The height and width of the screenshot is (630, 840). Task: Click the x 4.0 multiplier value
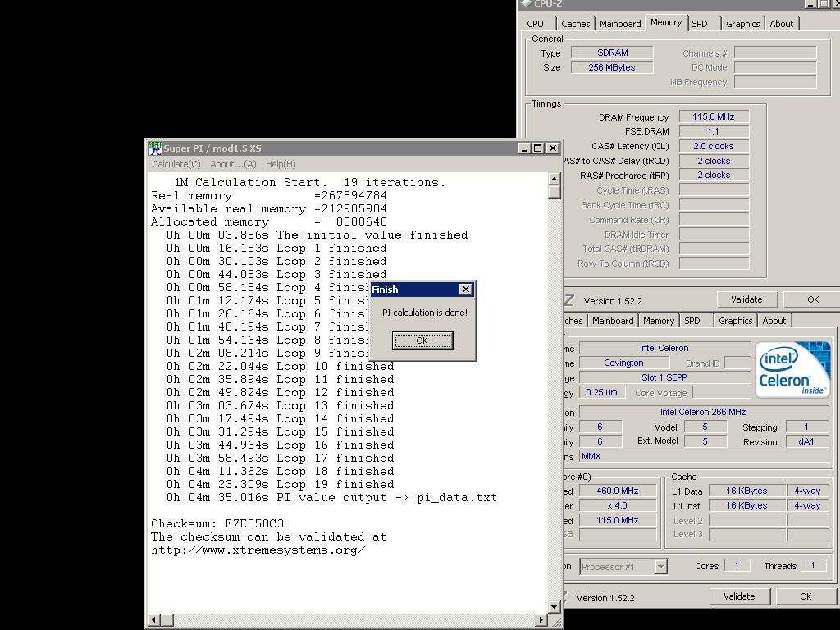tap(618, 505)
